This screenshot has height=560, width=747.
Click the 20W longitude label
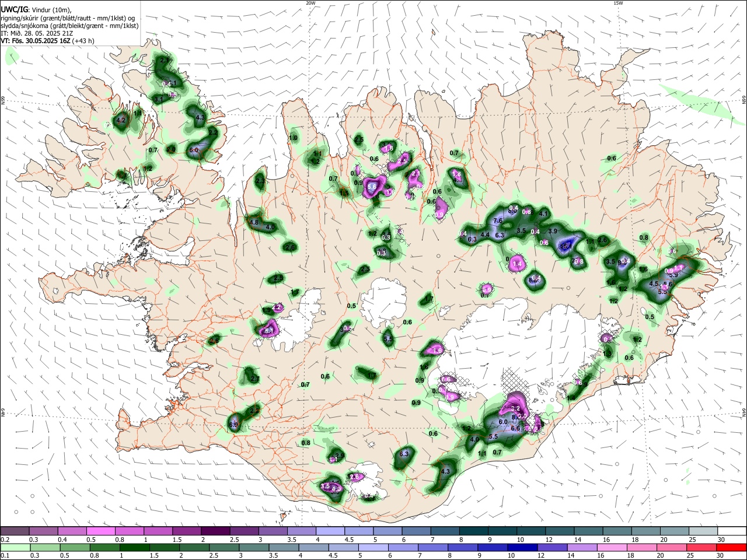click(x=310, y=3)
